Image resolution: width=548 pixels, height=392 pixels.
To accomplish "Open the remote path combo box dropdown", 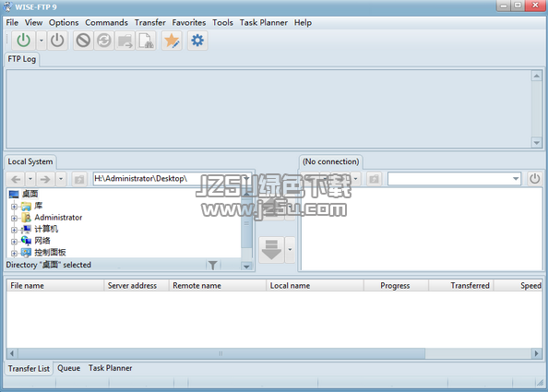I will (x=516, y=179).
